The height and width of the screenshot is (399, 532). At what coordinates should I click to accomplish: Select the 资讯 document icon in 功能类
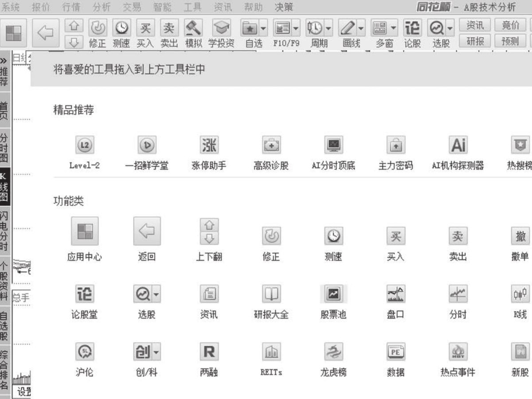pyautogui.click(x=209, y=294)
